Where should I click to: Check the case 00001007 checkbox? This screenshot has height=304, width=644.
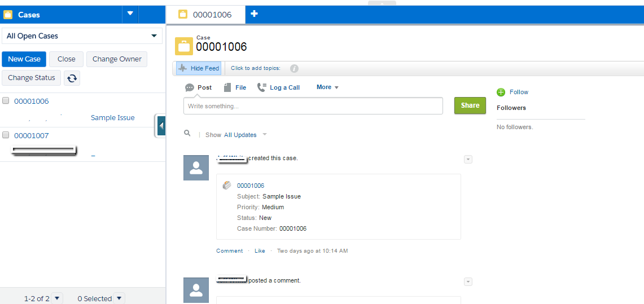[6, 135]
